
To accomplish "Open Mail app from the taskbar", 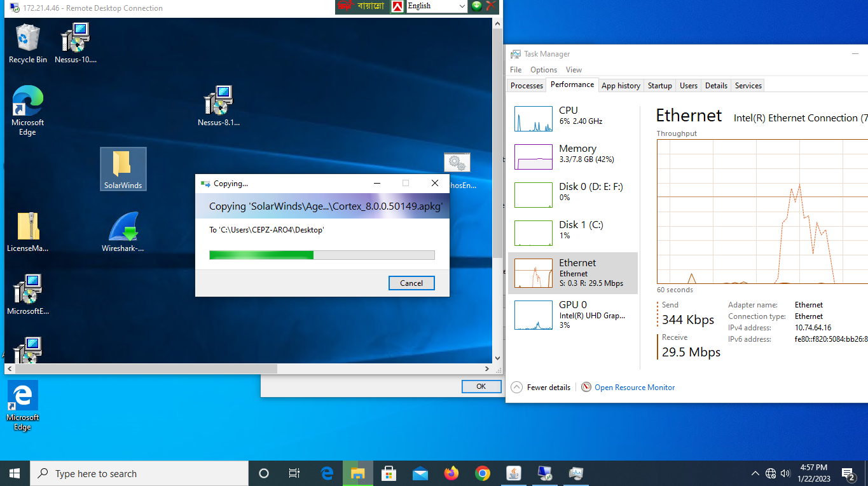I will [x=420, y=473].
